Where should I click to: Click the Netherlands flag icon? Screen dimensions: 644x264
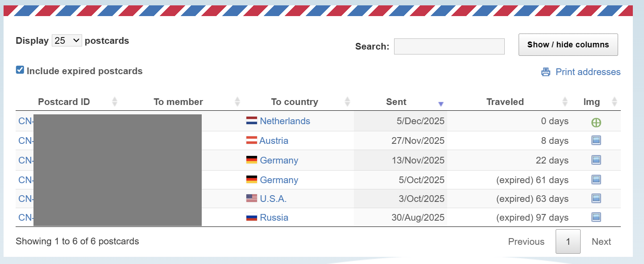(x=252, y=121)
